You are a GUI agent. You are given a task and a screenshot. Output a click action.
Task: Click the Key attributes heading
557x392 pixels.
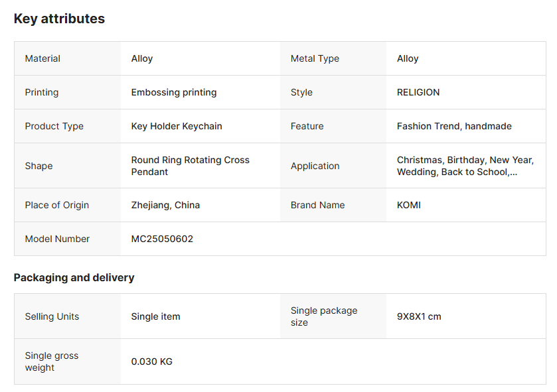click(59, 19)
